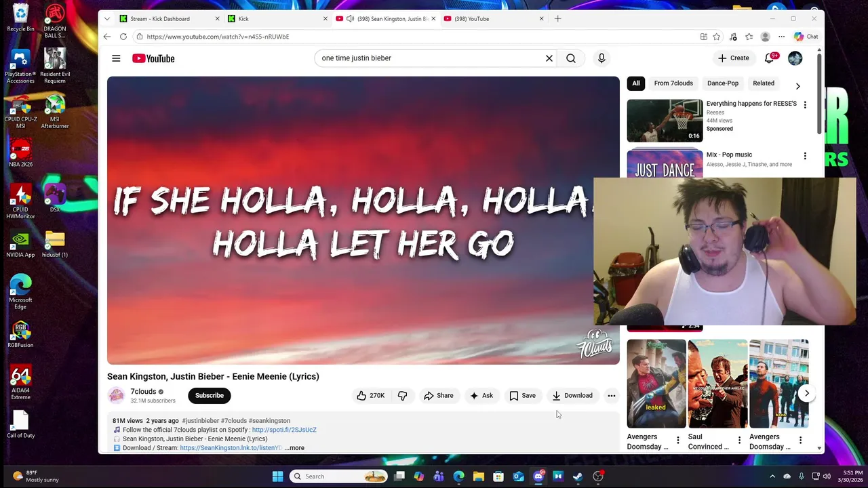Go to YouTube home via the logo

153,58
